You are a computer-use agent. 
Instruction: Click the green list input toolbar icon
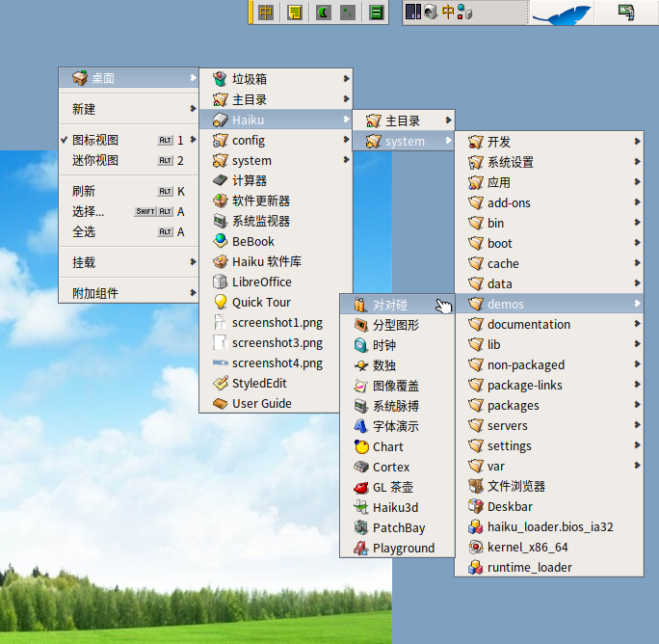pyautogui.click(x=376, y=13)
